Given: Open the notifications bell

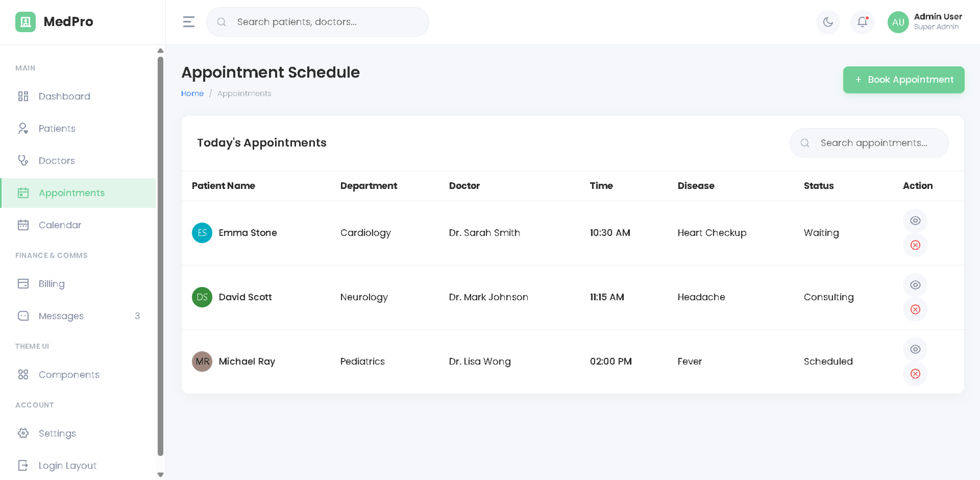Looking at the screenshot, I should [x=862, y=22].
